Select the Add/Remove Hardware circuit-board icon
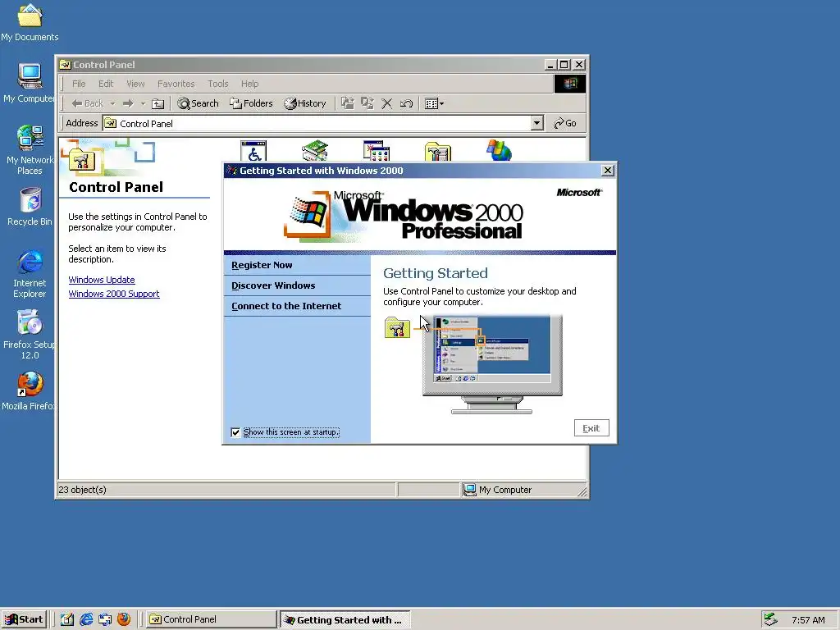The height and width of the screenshot is (630, 840). coord(315,151)
